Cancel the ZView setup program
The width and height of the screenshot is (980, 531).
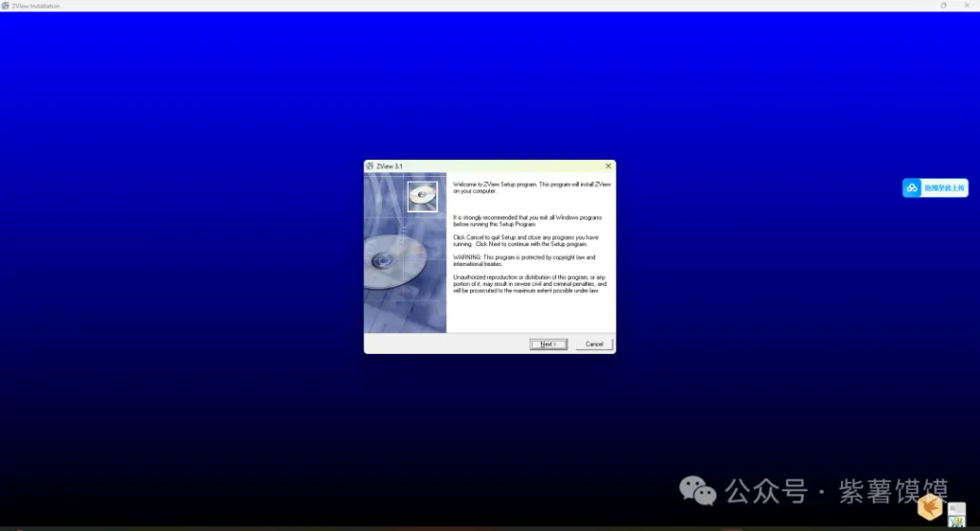coord(593,344)
